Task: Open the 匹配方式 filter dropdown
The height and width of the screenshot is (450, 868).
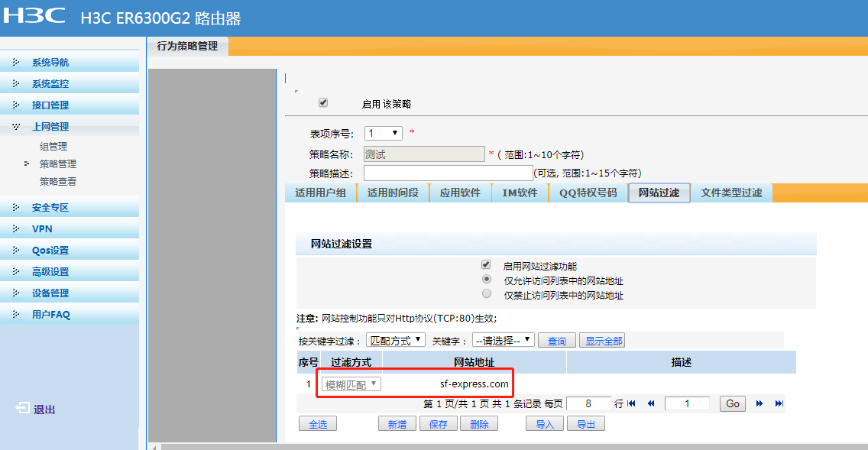Action: pos(395,340)
